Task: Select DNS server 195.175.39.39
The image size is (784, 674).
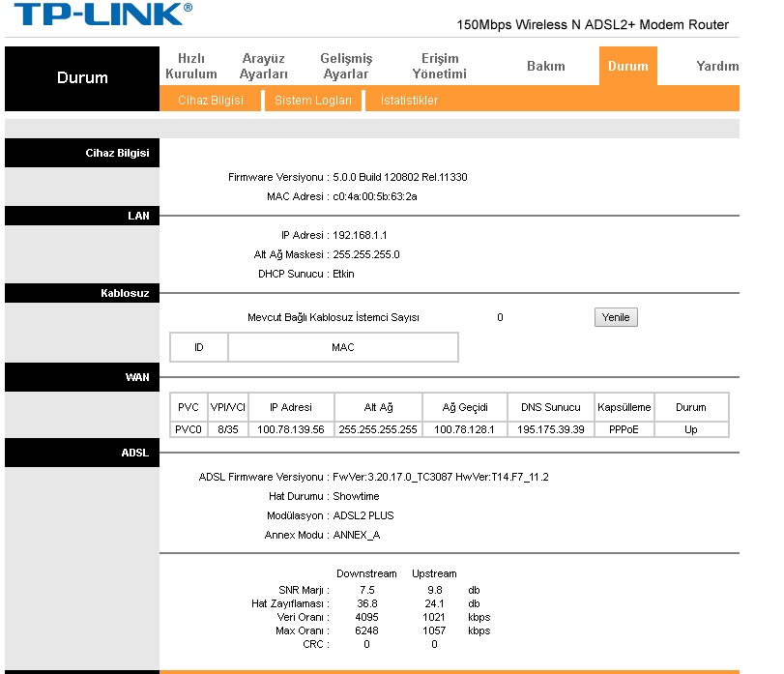Action: [551, 429]
